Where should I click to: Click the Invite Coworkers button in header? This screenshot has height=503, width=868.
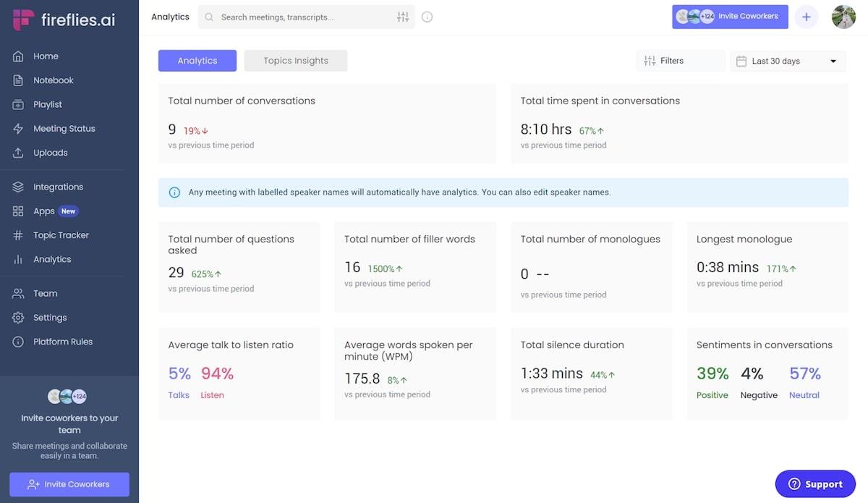click(730, 17)
